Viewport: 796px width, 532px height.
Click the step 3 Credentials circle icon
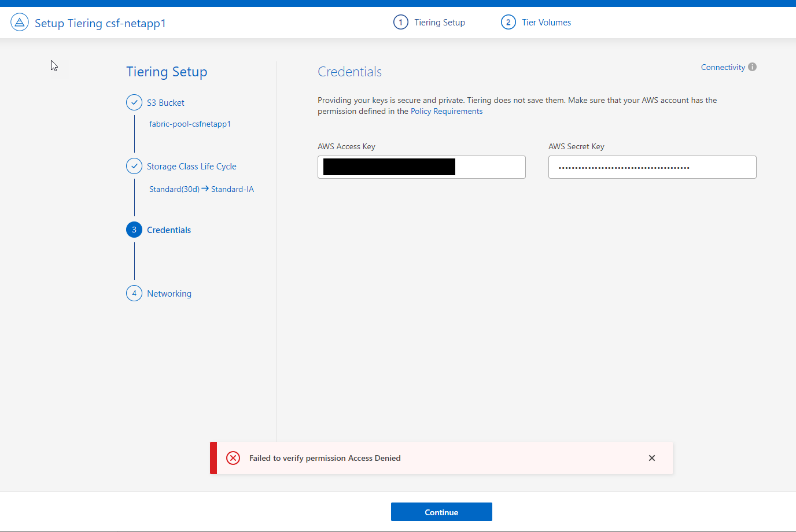tap(134, 230)
